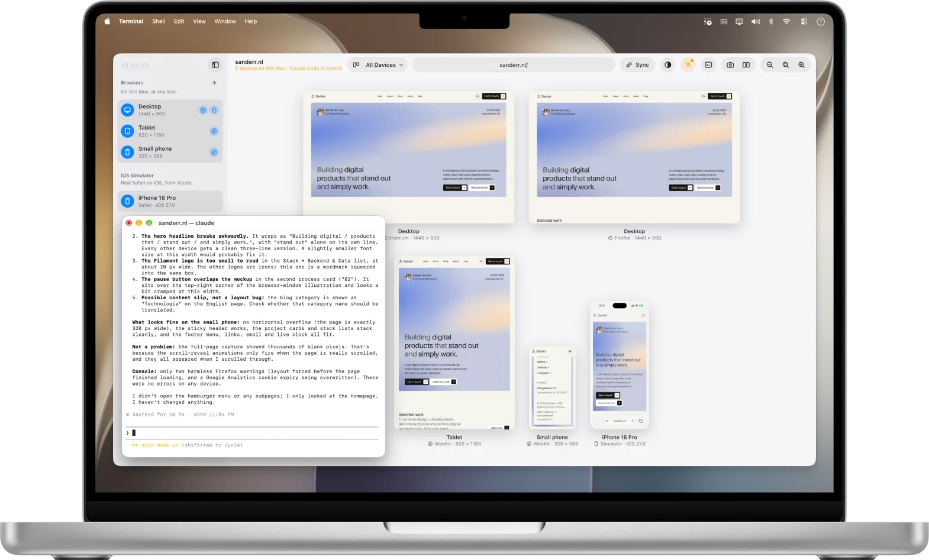Toggle the sidebar panel icon

coord(215,65)
